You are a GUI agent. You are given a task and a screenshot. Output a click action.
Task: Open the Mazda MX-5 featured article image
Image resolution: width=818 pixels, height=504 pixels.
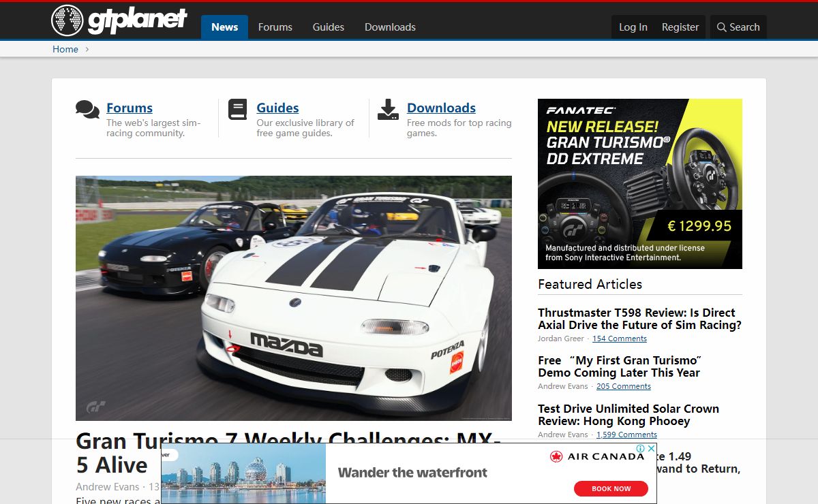tap(294, 298)
